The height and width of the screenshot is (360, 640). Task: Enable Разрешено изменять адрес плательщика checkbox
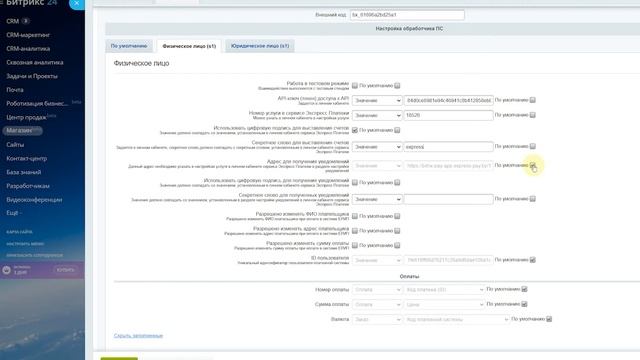(355, 231)
